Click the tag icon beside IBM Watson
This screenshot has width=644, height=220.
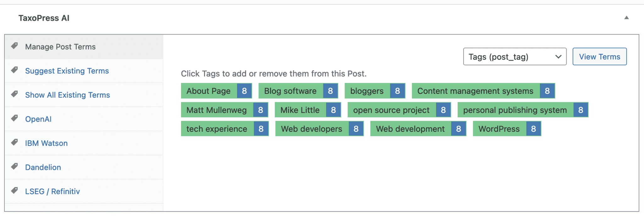click(x=14, y=142)
